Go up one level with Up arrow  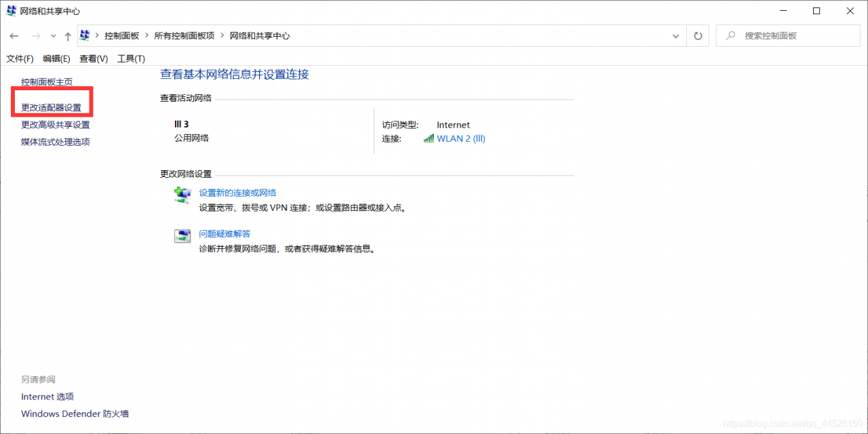(68, 36)
